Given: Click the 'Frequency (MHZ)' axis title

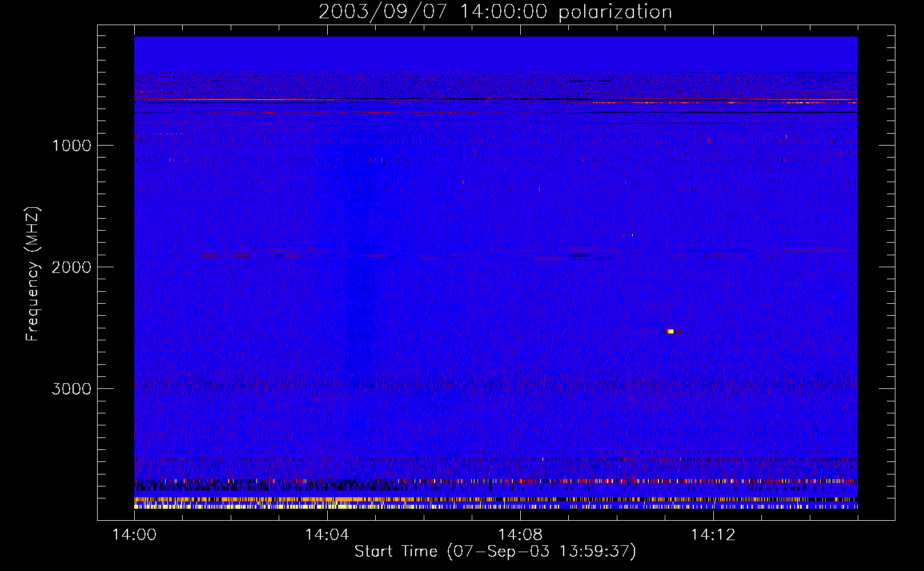Looking at the screenshot, I should point(33,274).
